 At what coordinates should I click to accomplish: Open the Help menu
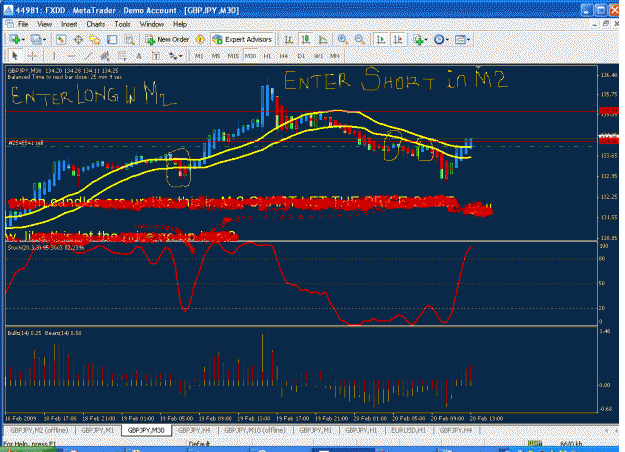point(180,24)
